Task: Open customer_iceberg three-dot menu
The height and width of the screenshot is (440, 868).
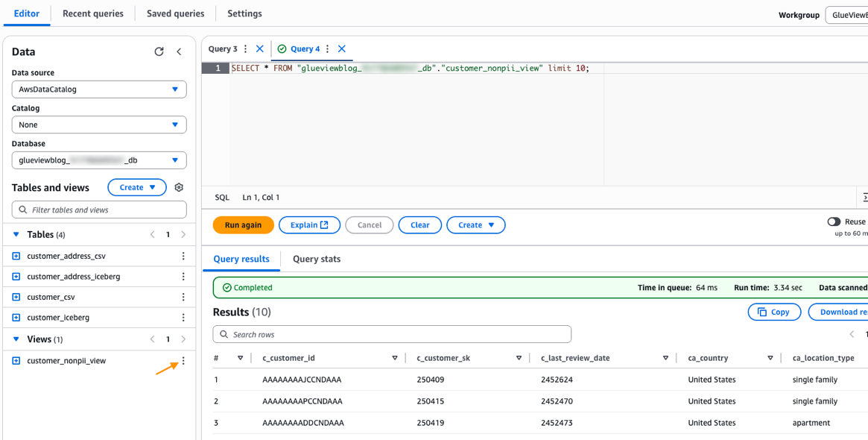Action: 183,318
